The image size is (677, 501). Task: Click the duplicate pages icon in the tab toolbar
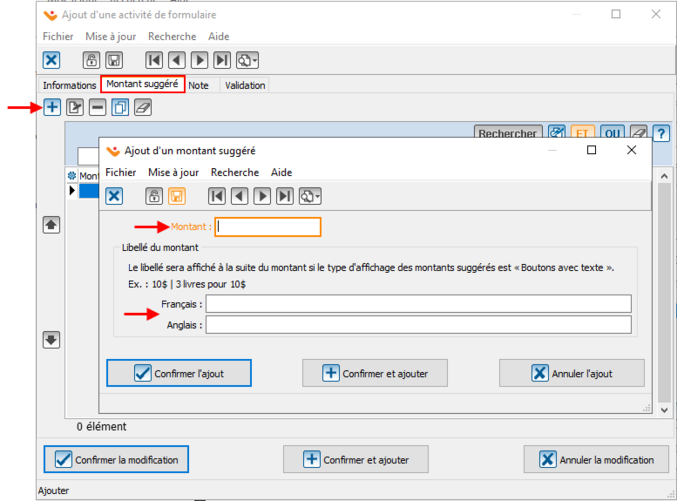click(120, 107)
